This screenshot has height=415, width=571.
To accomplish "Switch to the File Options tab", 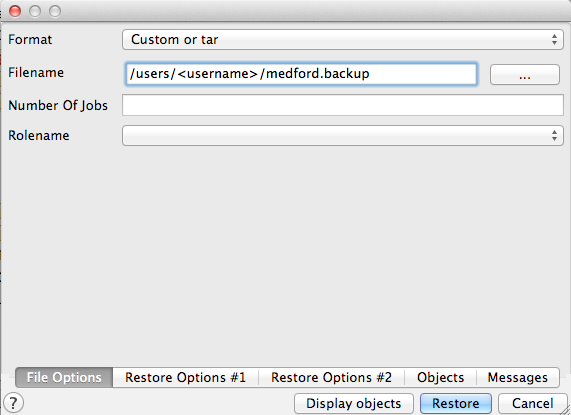I will pyautogui.click(x=64, y=378).
